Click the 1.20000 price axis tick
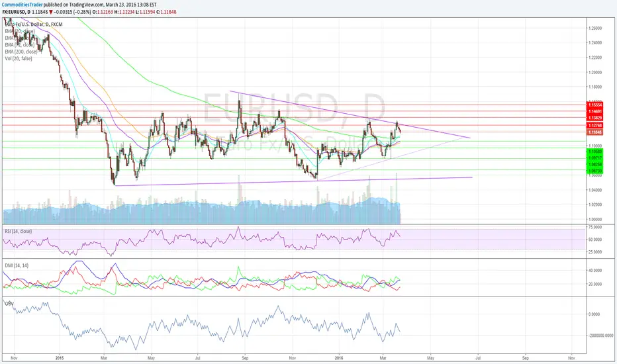 [x=596, y=72]
